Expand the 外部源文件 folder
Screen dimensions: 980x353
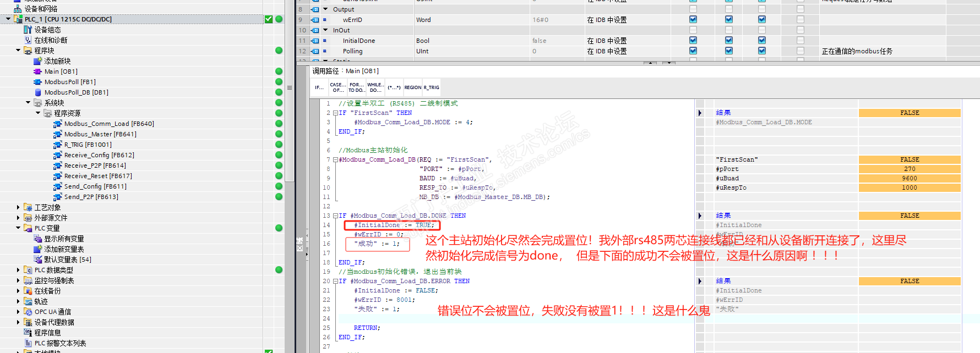coord(18,218)
